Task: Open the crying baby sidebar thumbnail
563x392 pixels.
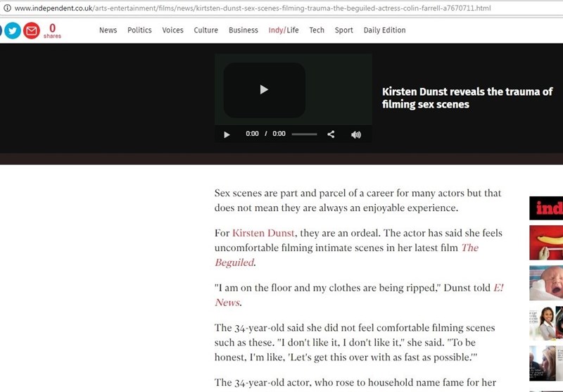Action: pyautogui.click(x=546, y=284)
